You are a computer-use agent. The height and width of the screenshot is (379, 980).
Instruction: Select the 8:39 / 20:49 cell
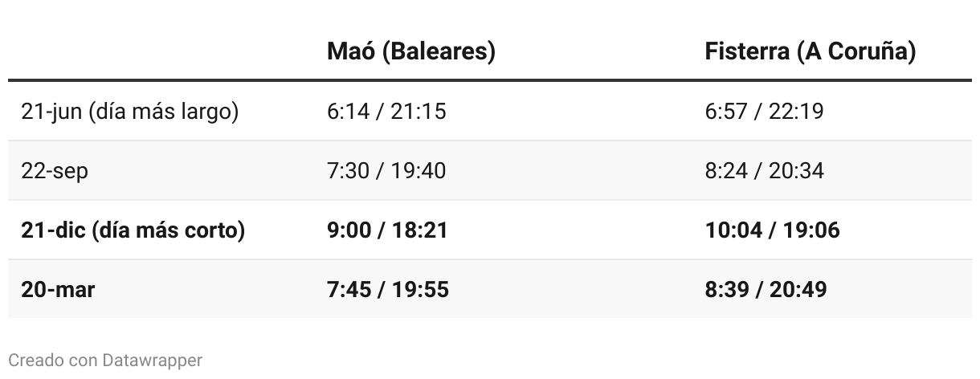coord(766,290)
